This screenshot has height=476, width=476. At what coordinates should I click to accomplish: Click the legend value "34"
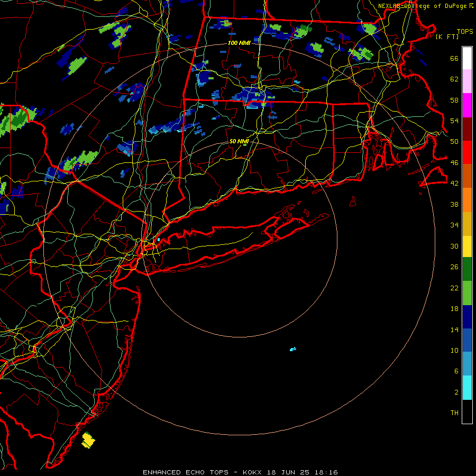pyautogui.click(x=454, y=225)
